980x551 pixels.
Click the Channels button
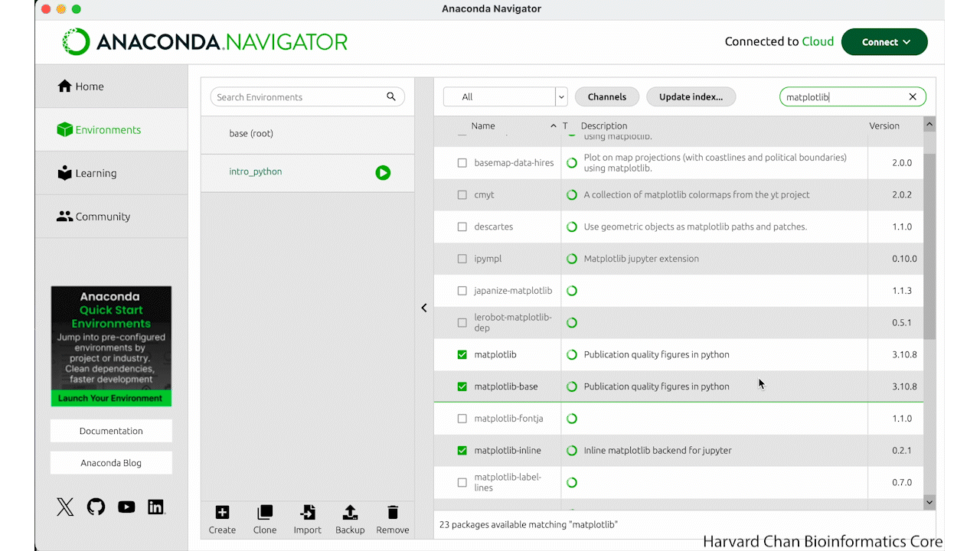606,97
